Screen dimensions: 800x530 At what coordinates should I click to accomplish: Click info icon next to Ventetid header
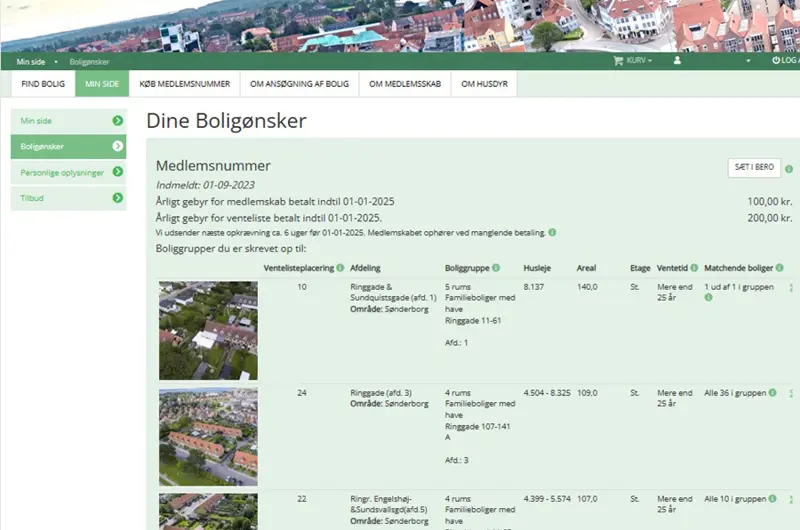(692, 268)
